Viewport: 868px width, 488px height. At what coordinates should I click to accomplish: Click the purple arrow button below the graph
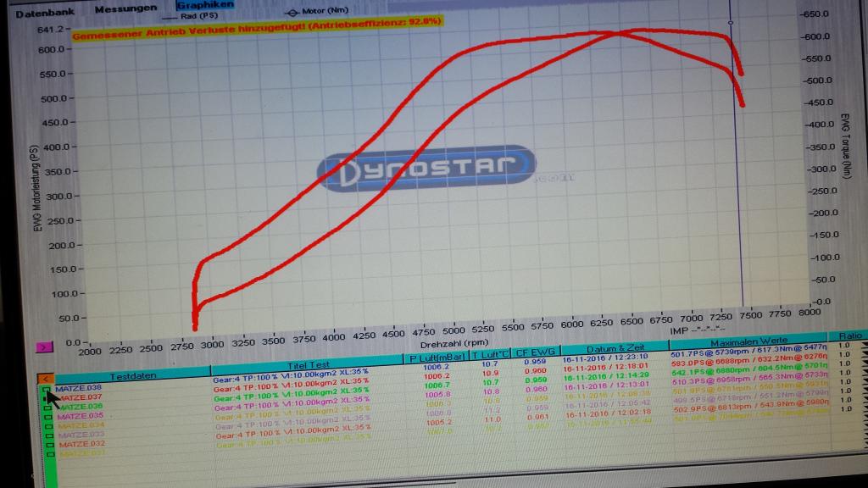click(x=42, y=347)
